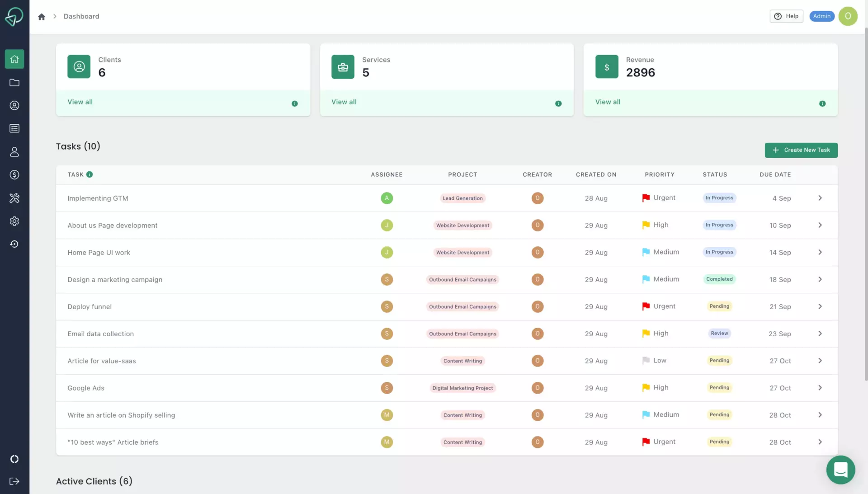The width and height of the screenshot is (868, 494).
Task: Click the dollar billing icon in sidebar
Action: [14, 175]
